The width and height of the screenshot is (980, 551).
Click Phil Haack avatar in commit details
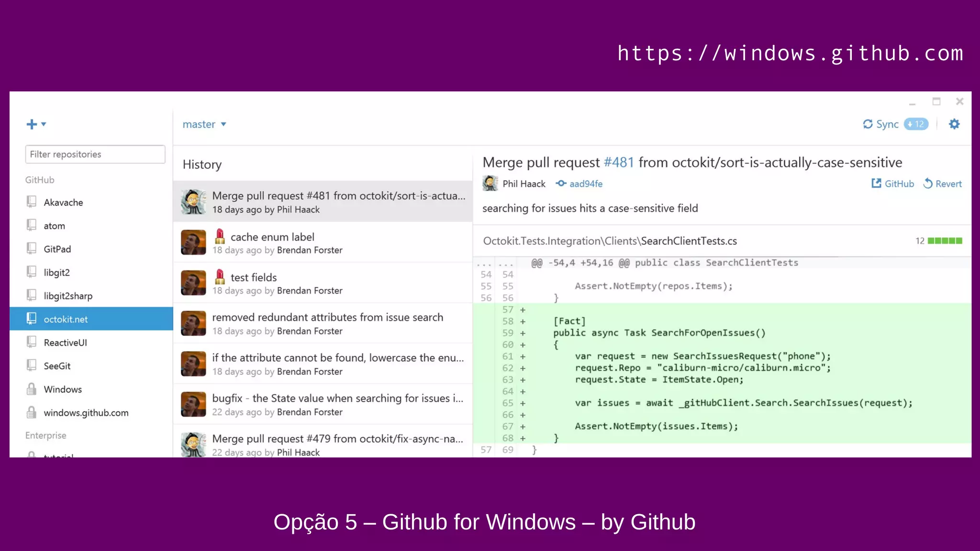490,183
